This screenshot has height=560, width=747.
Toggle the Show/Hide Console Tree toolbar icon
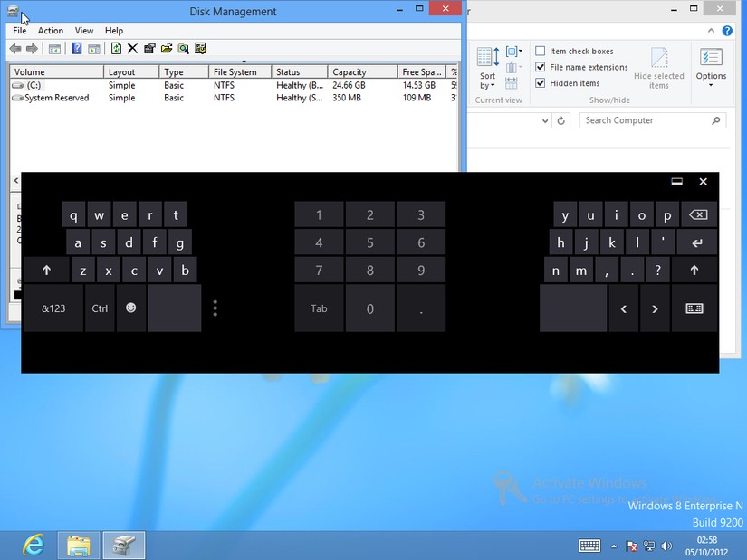[55, 49]
